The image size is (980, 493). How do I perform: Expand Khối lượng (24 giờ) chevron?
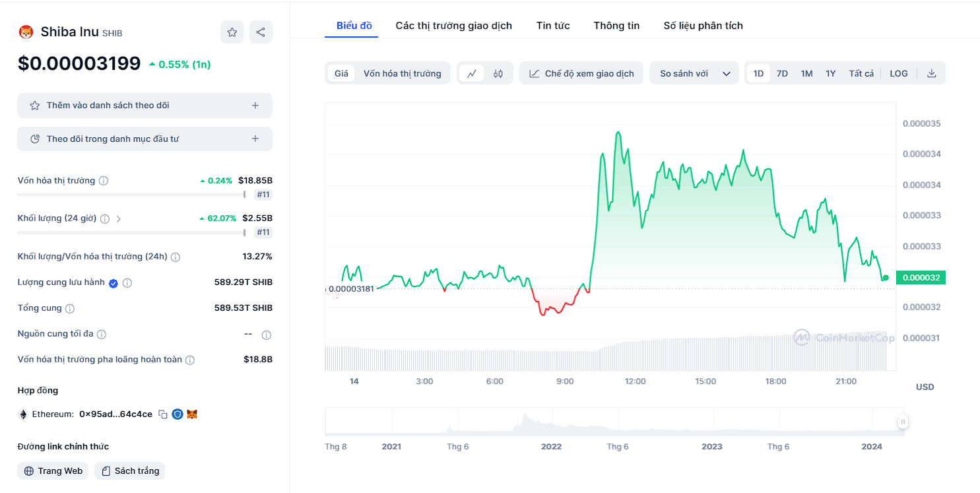click(x=119, y=218)
